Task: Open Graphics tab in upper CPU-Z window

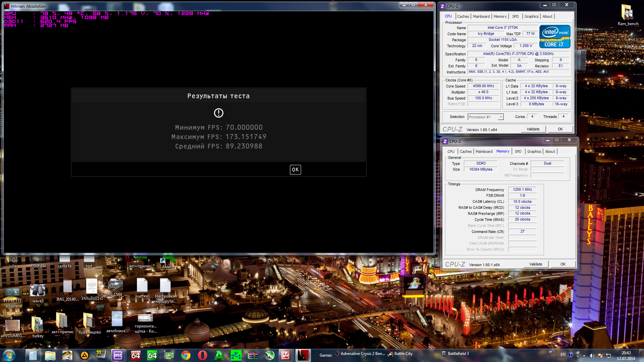Action: point(531,16)
